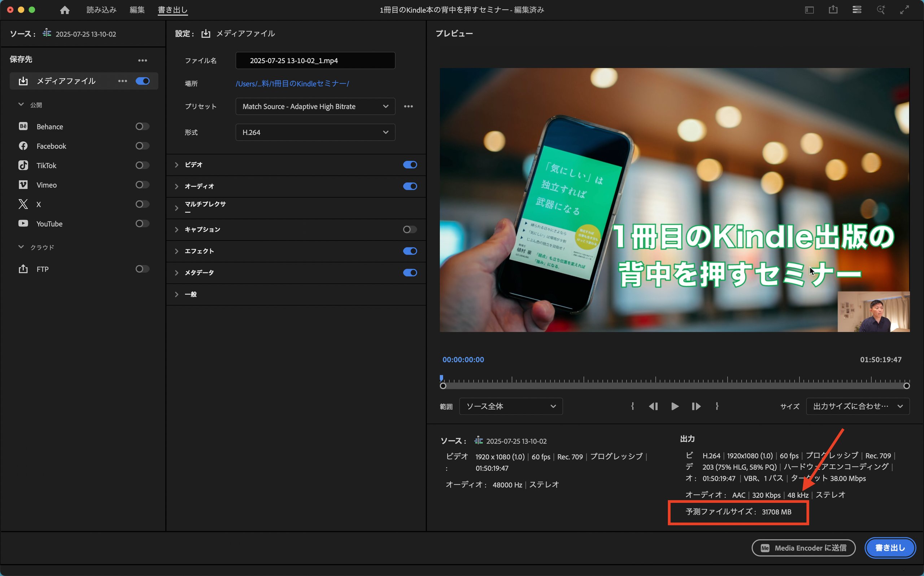Expand キャプション section

click(x=176, y=229)
